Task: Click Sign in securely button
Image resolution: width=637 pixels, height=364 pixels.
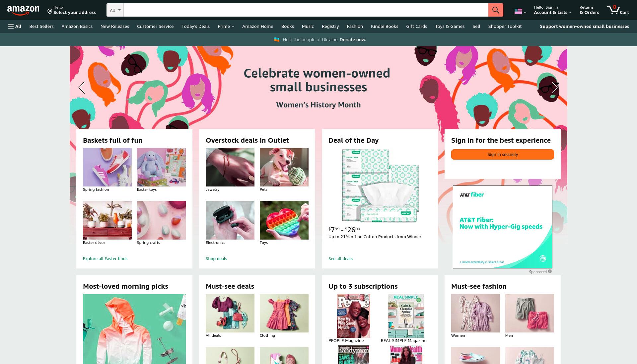Action: click(503, 154)
